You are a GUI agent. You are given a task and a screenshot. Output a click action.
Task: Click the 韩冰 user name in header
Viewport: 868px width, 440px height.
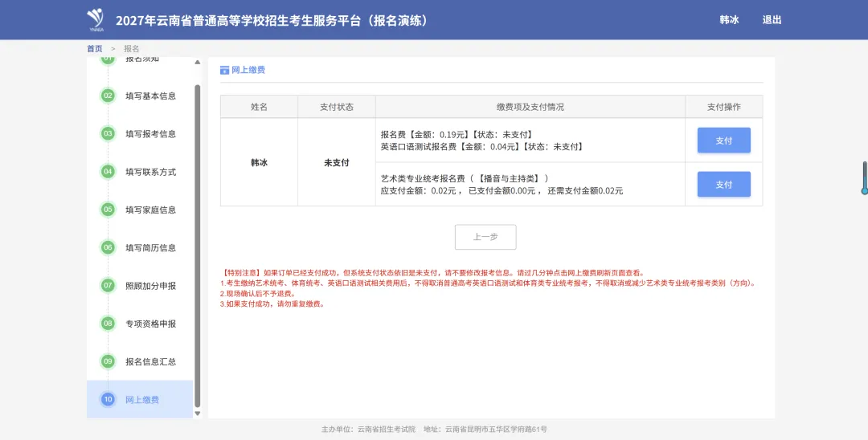tap(729, 20)
